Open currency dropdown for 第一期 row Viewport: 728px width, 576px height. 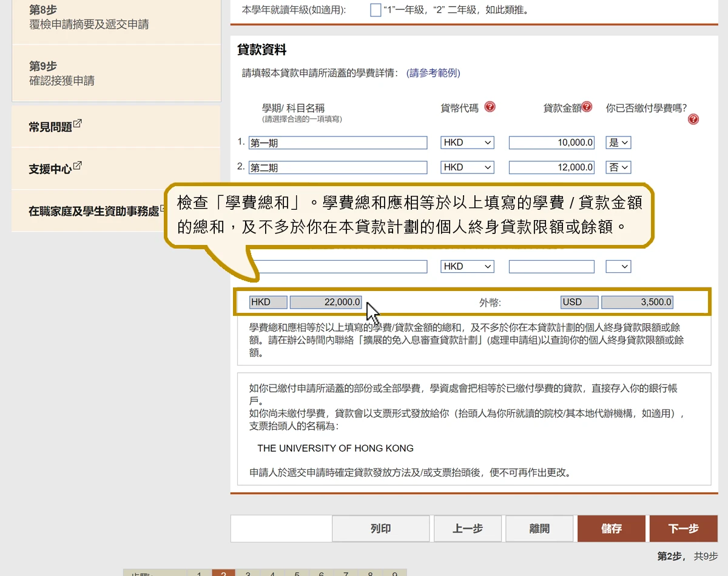[467, 142]
